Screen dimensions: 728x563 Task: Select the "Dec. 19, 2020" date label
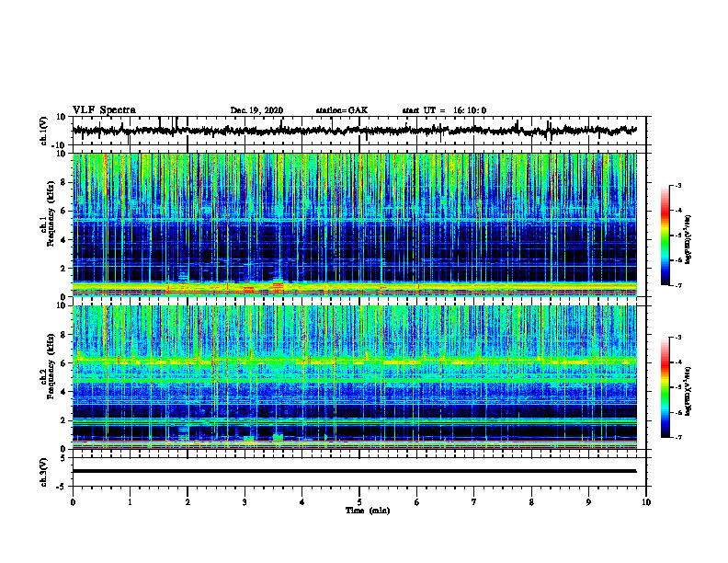point(256,110)
